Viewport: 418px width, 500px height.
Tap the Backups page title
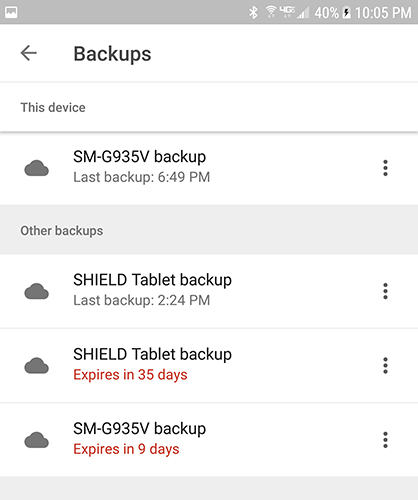click(x=112, y=54)
